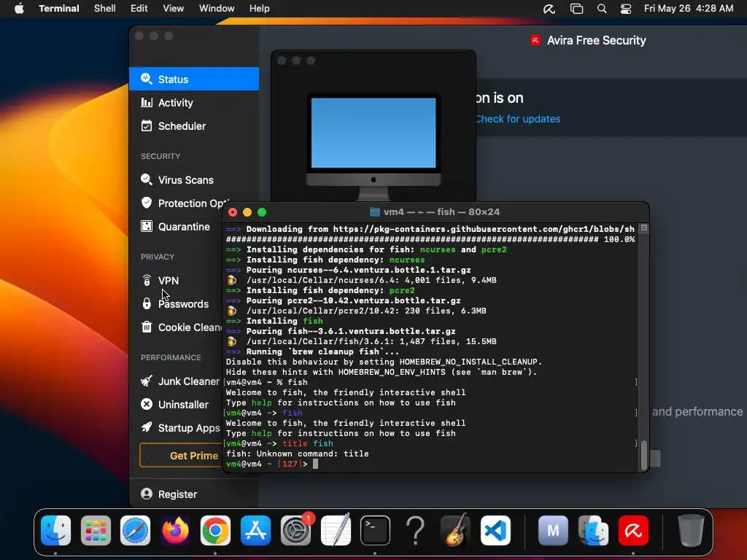The height and width of the screenshot is (560, 747).
Task: Open the Help menu
Action: [x=260, y=9]
